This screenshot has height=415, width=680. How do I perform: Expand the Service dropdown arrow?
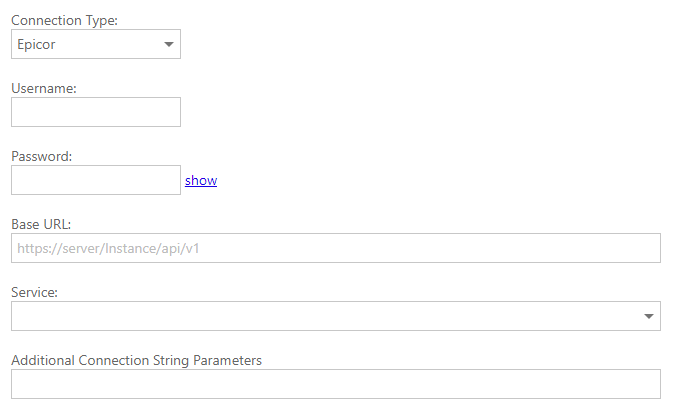649,317
